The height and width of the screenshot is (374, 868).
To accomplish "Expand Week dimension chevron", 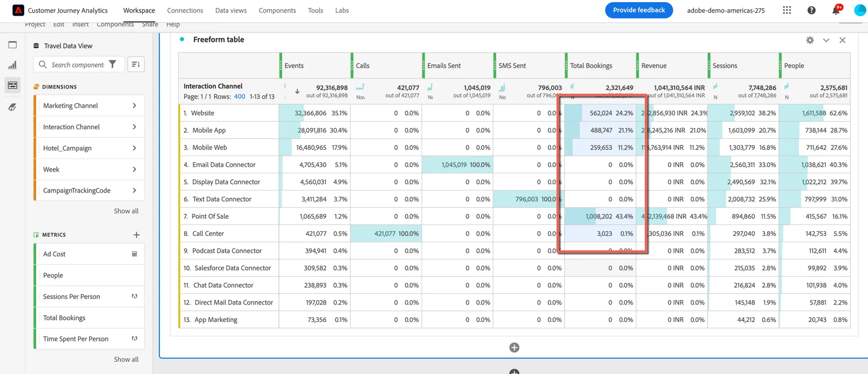I will click(134, 169).
